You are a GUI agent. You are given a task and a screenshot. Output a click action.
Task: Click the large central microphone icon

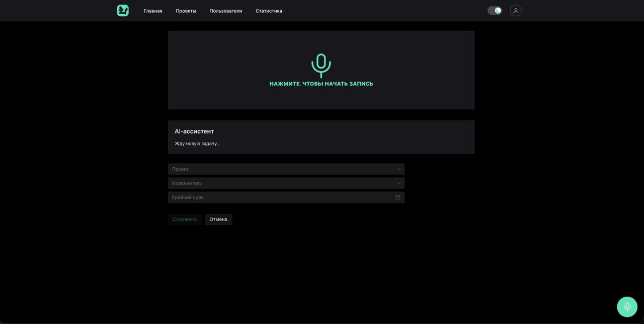tap(321, 64)
